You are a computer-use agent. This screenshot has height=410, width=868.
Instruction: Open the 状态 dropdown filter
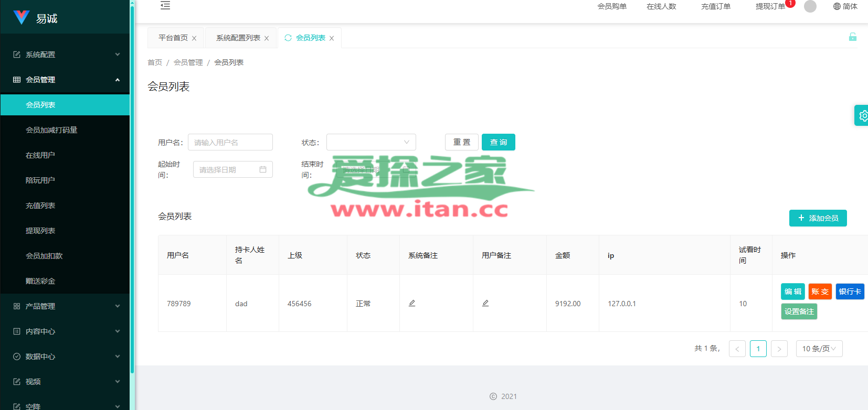point(371,142)
